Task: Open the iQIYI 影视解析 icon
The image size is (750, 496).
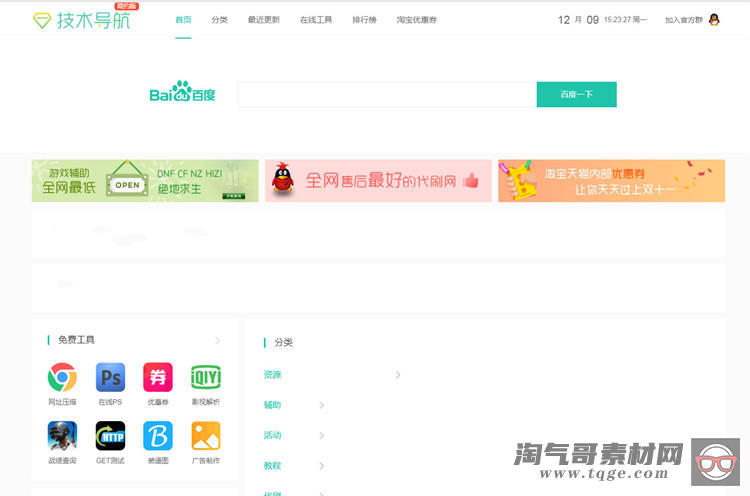Action: pyautogui.click(x=206, y=377)
